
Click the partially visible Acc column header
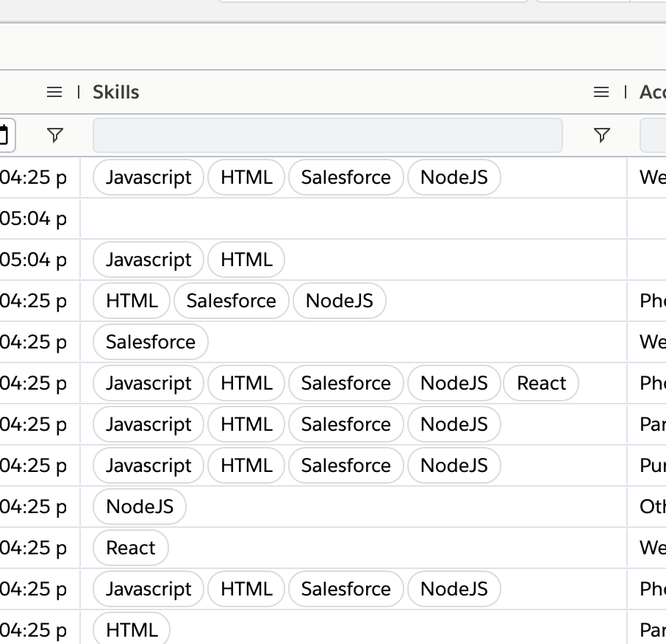pyautogui.click(x=652, y=92)
